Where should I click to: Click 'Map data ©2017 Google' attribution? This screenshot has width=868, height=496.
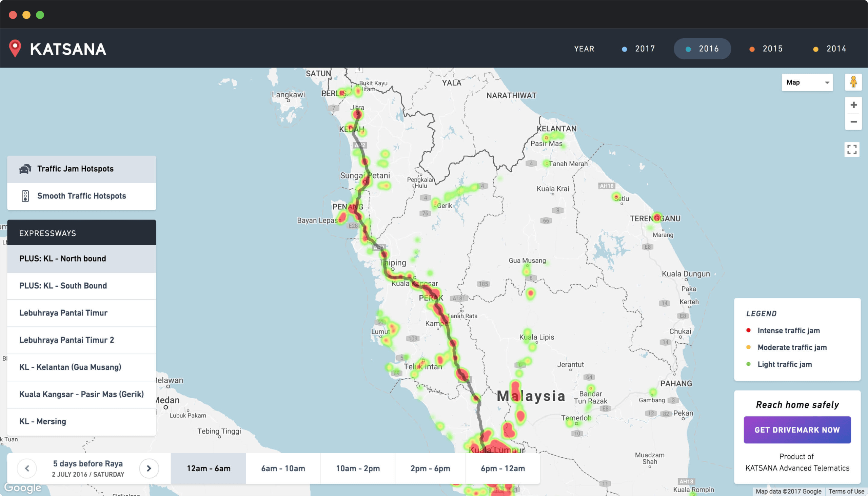(788, 491)
